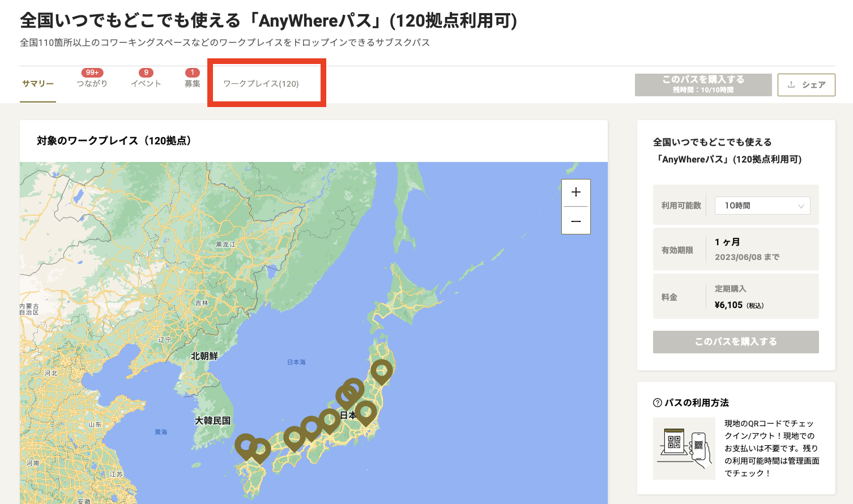853x504 pixels.
Task: Click the パスの利用方法 heading
Action: (697, 403)
